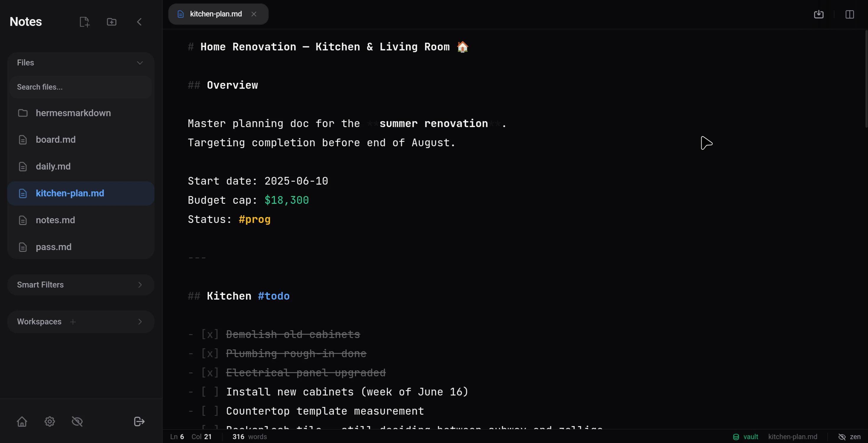Click kitchen-plan.md filename in status bar
Image resolution: width=868 pixels, height=443 pixels.
[792, 437]
